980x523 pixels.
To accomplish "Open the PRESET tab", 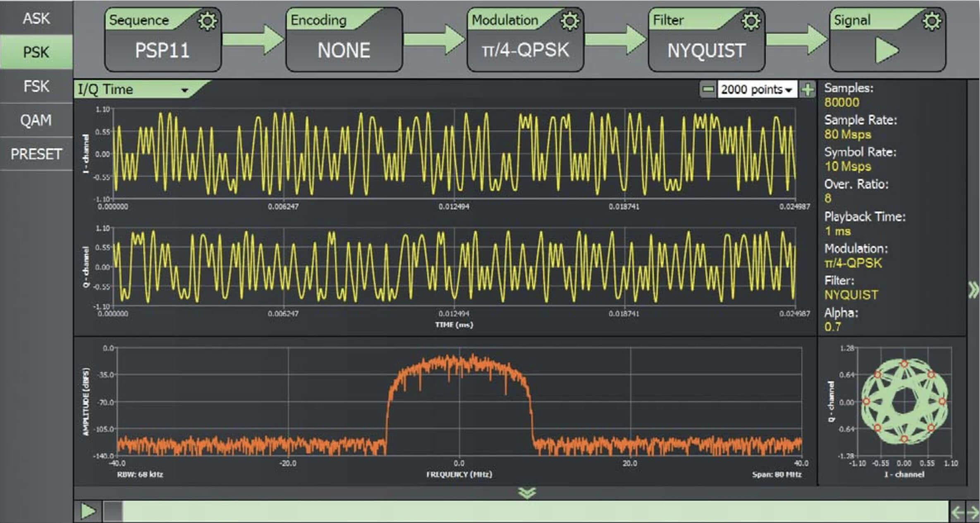I will click(x=36, y=154).
